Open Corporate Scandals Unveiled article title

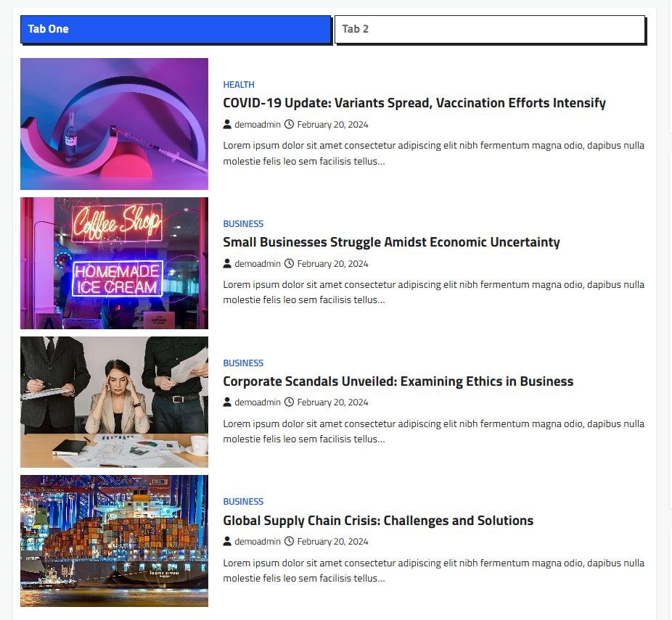(x=398, y=381)
